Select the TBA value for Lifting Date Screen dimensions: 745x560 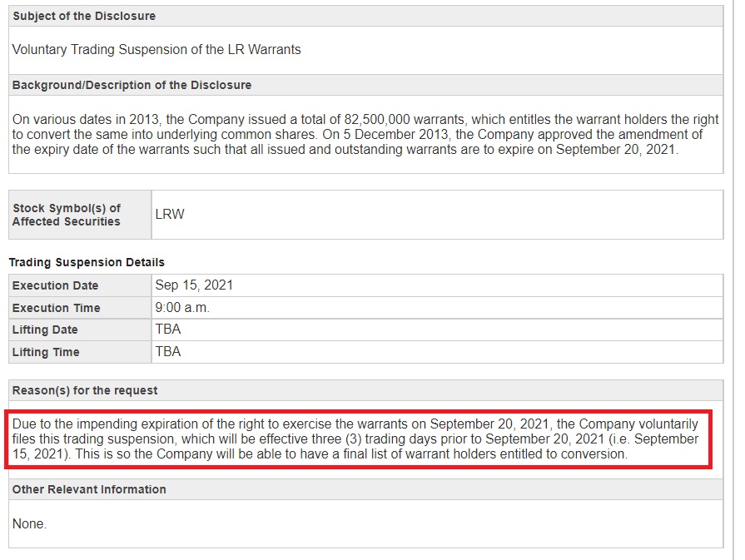167,330
